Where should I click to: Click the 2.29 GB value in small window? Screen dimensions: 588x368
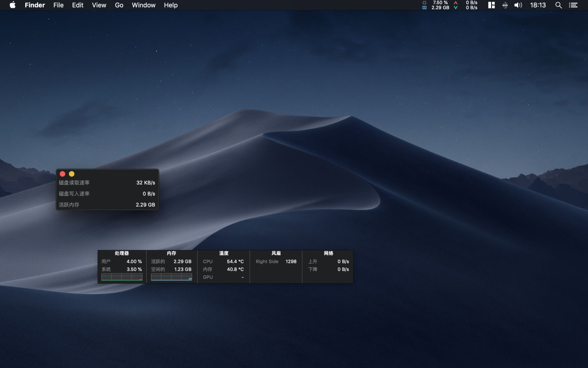(146, 205)
